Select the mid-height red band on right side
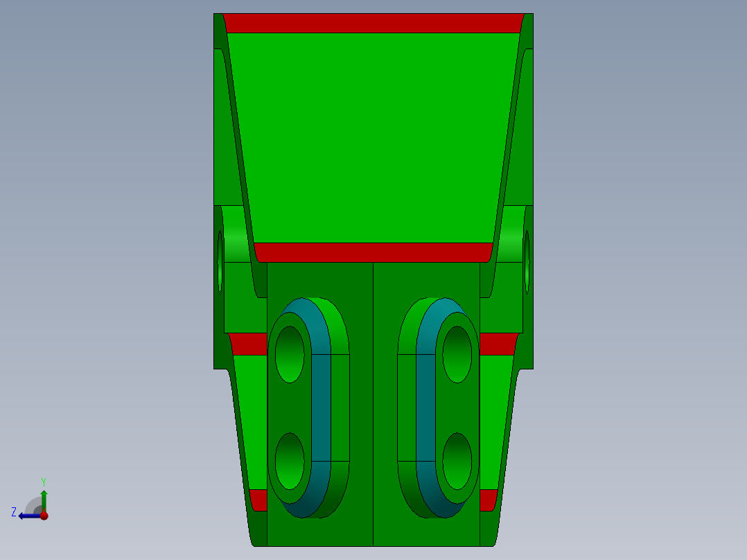The width and height of the screenshot is (747, 560). coord(499,344)
